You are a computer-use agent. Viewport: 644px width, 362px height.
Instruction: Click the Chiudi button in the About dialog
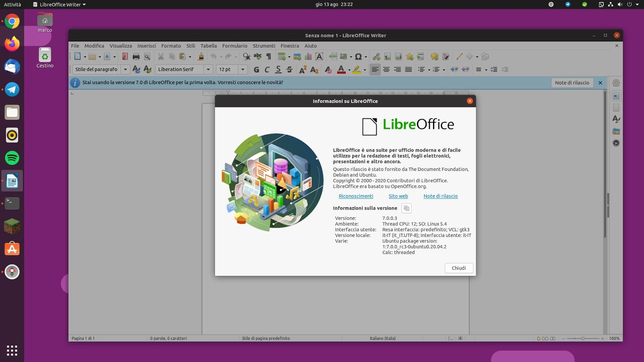(458, 268)
